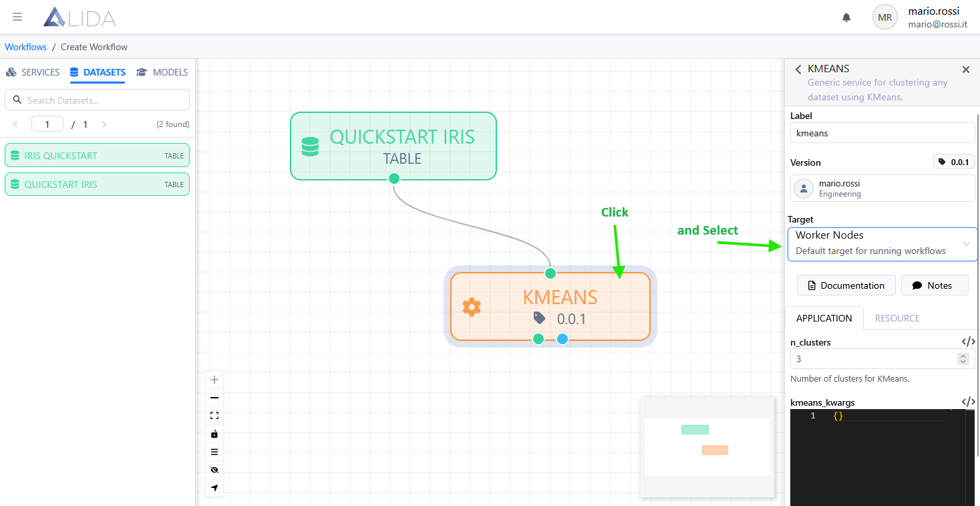Click database icon of IRIS QUICKSTART row
Image resolution: width=980 pixels, height=506 pixels.
(x=15, y=156)
